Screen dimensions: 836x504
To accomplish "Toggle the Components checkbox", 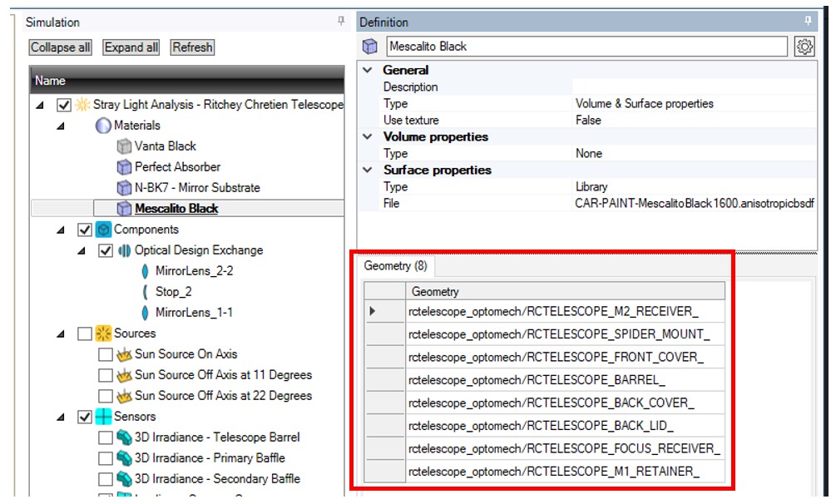I will pyautogui.click(x=84, y=230).
